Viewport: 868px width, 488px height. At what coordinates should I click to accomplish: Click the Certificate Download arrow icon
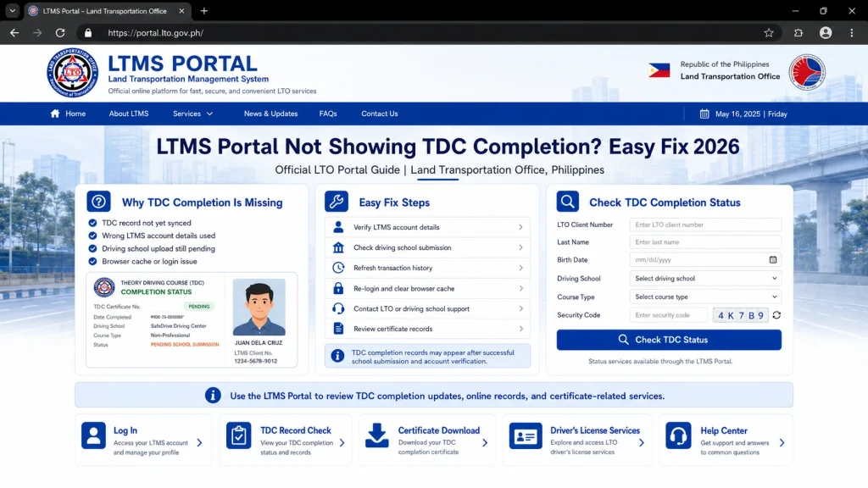377,435
